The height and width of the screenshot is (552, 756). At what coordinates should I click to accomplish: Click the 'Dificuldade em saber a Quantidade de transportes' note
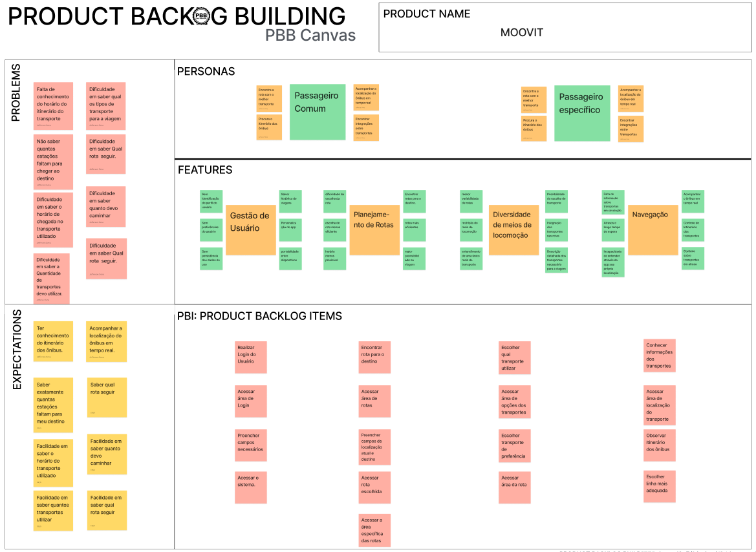(x=52, y=279)
